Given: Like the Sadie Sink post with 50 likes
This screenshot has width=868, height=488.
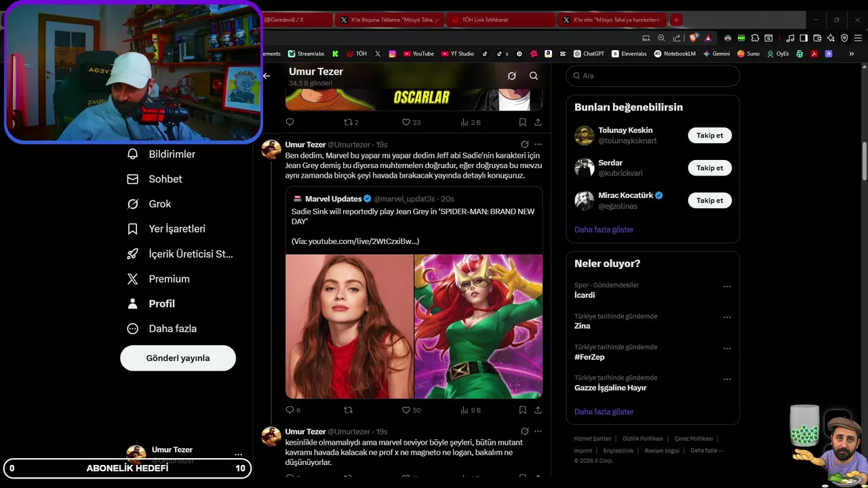Looking at the screenshot, I should click(x=411, y=410).
